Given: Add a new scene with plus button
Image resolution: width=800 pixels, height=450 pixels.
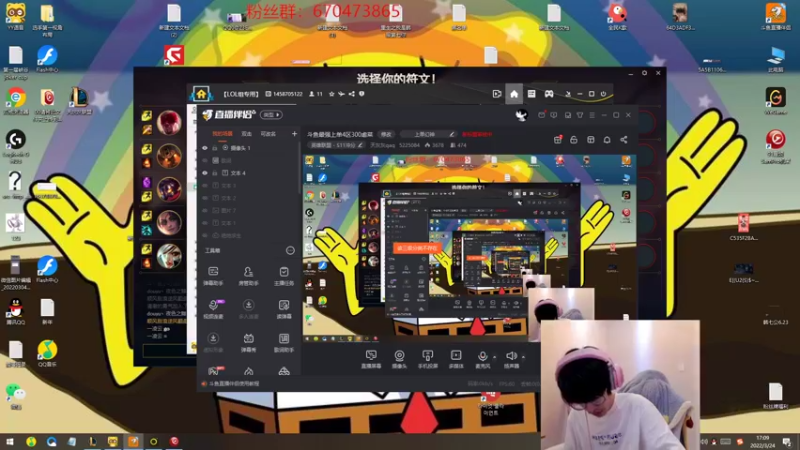Looking at the screenshot, I should point(294,134).
